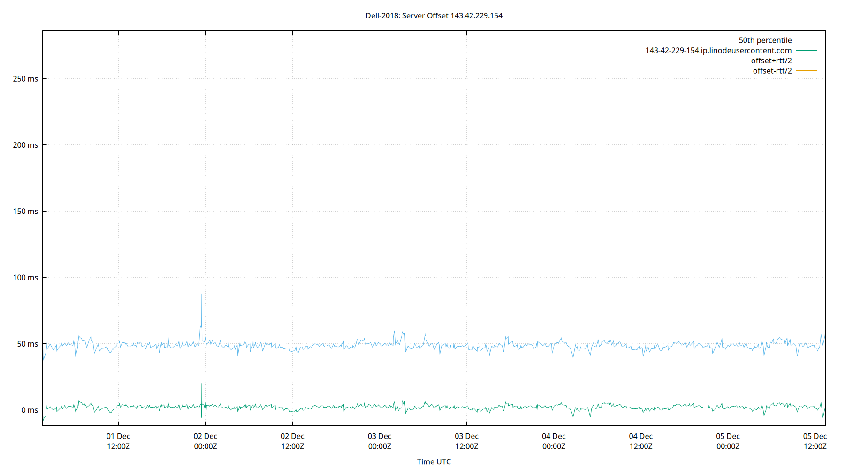Toggle the 50th percentile legend entry
Screen dimensions: 868x469
pos(765,40)
